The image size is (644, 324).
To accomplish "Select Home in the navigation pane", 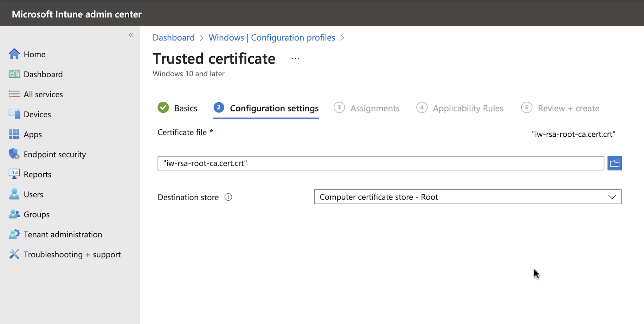I will pos(34,54).
